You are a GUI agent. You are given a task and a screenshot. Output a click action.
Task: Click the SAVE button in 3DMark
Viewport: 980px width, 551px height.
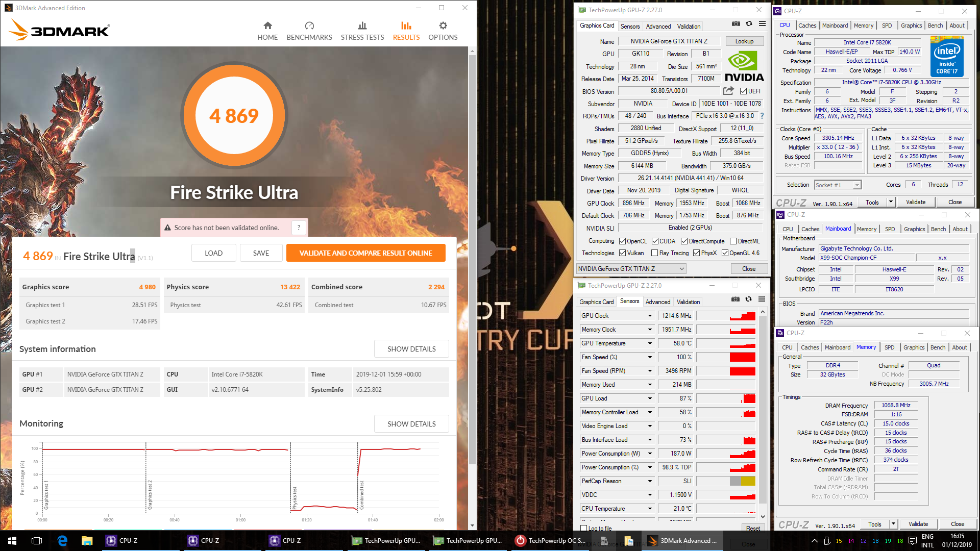pyautogui.click(x=261, y=253)
